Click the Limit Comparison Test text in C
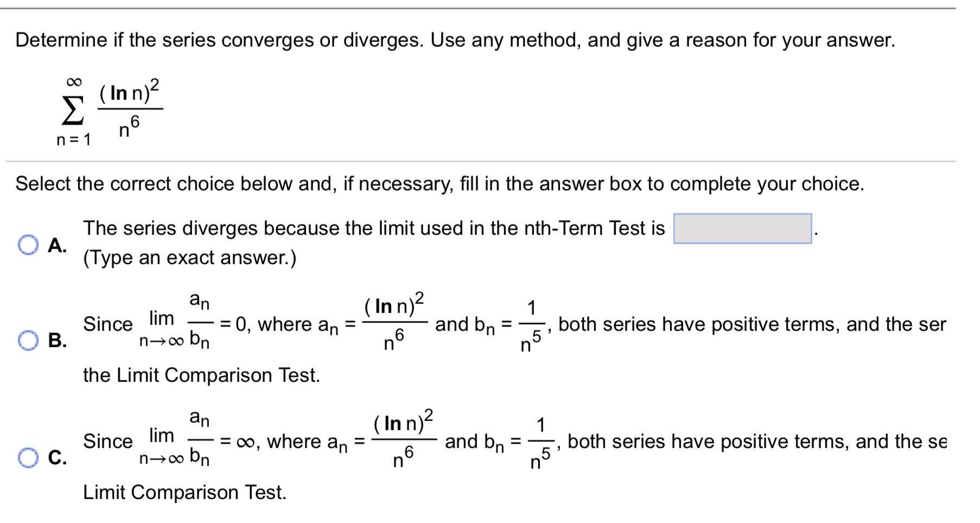The height and width of the screenshot is (523, 980). point(184,492)
